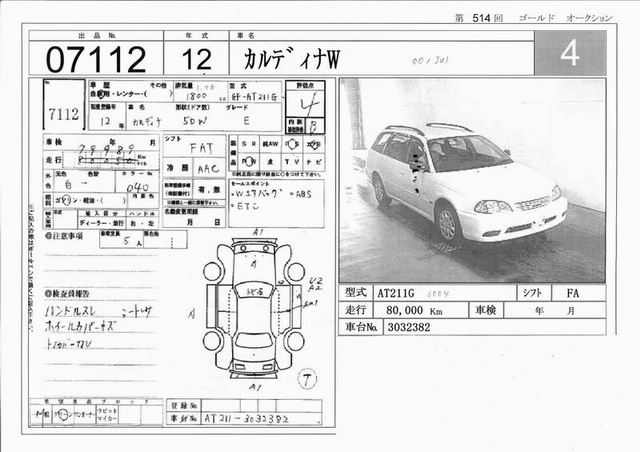The height and width of the screenshot is (452, 640).
Task: Click the handwritten body type 5DW
Action: [x=195, y=121]
